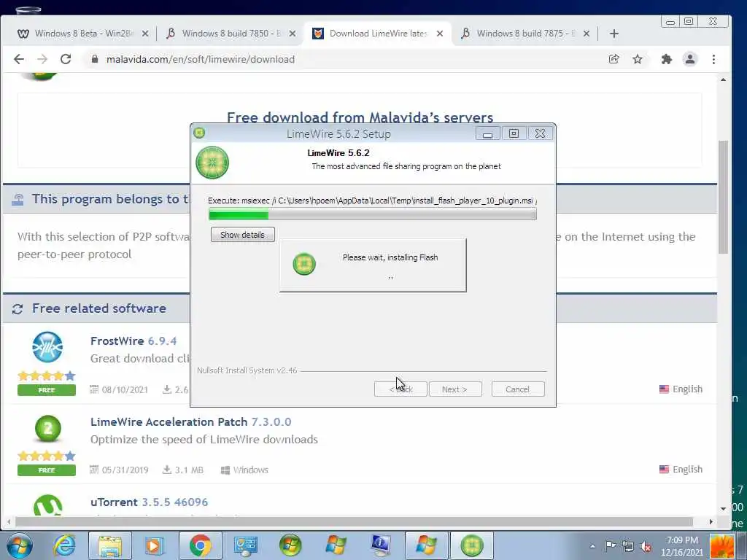This screenshot has width=747, height=560.
Task: Close the Windows 8 Beta tab
Action: (145, 34)
